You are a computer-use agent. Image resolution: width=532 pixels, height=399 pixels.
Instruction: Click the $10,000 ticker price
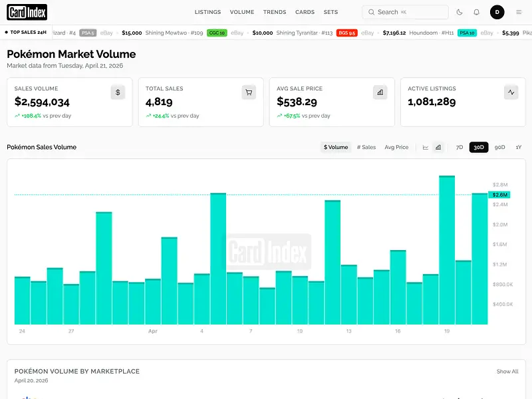pos(262,33)
